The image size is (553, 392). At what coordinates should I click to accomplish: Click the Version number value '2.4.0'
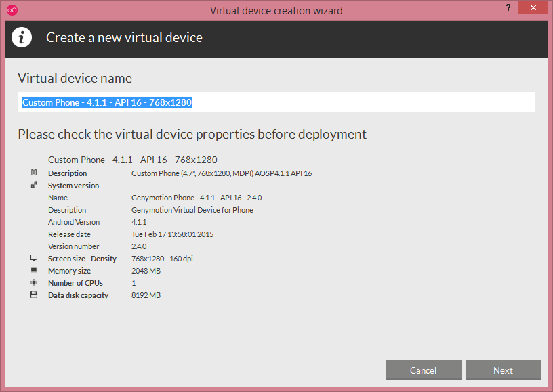(x=139, y=246)
